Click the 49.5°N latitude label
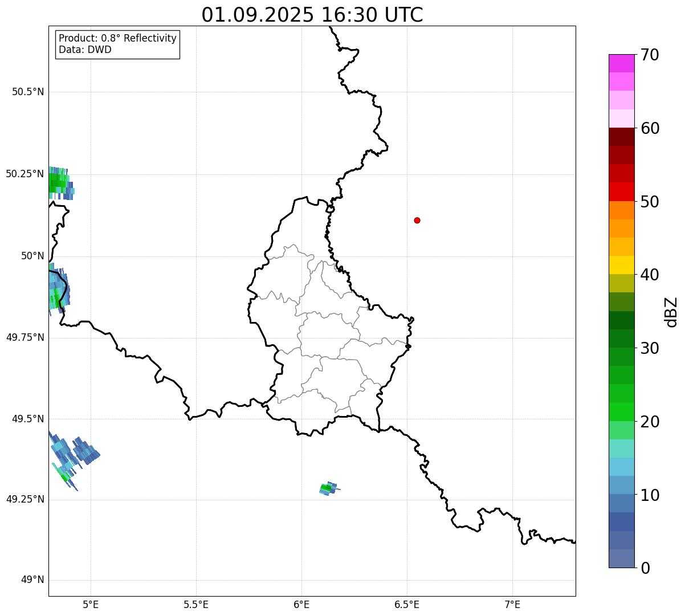Screen dimensions: 685x616 (x=28, y=419)
